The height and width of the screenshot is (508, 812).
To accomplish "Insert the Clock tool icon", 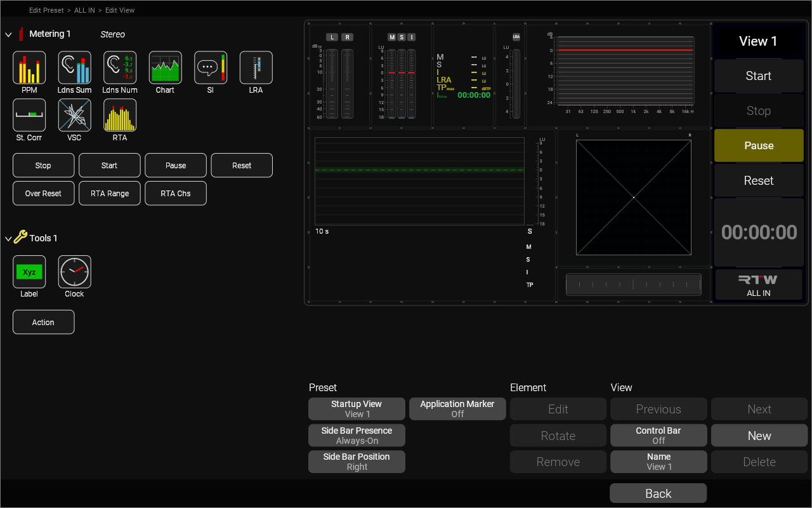I will 74,272.
